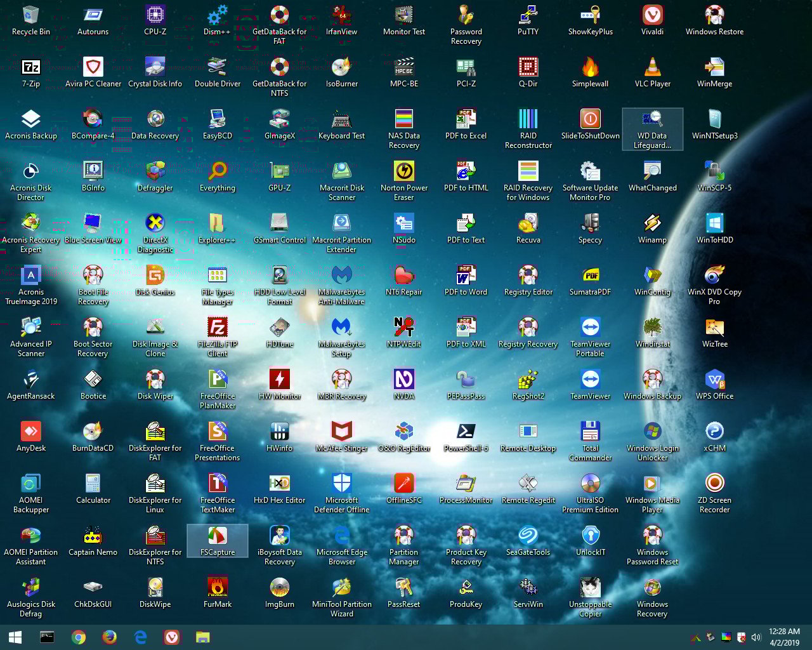Open the xCHM desktop shortcut
Viewport: 812px width, 650px height.
point(714,436)
